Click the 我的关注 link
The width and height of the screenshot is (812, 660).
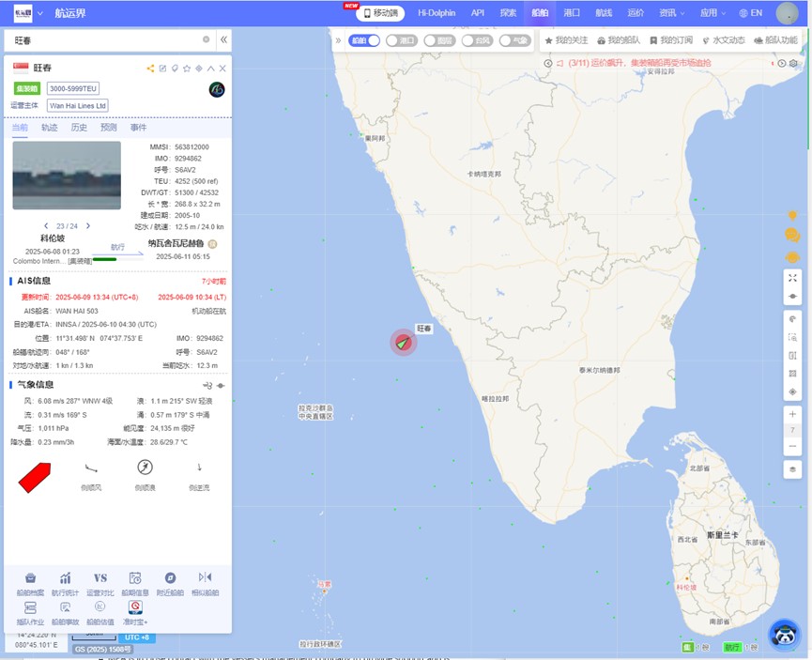(x=566, y=40)
